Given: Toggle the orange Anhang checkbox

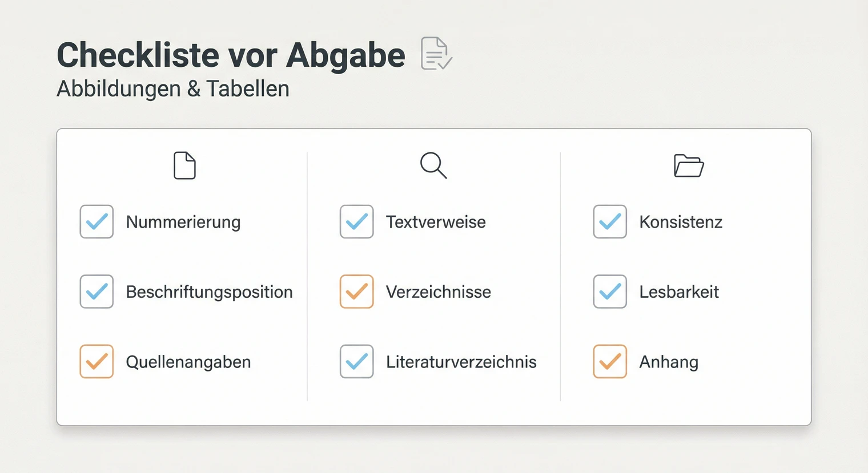Looking at the screenshot, I should pyautogui.click(x=609, y=361).
